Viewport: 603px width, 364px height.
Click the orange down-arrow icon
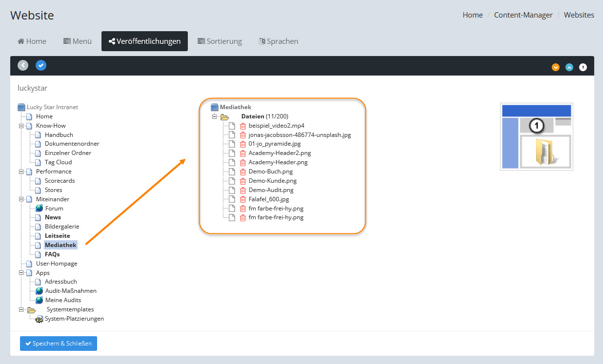click(x=555, y=67)
